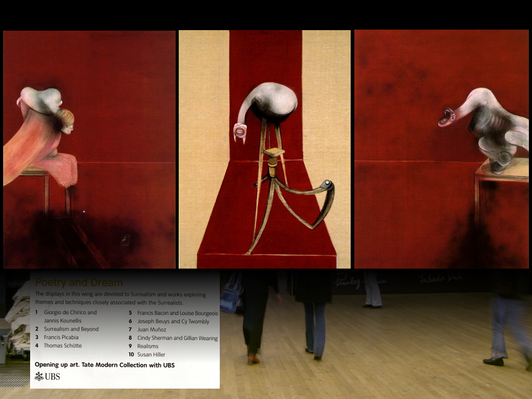Click 'Francis Bacon and Louise Bourgeois' entry
The width and height of the screenshot is (532, 399).
click(178, 313)
